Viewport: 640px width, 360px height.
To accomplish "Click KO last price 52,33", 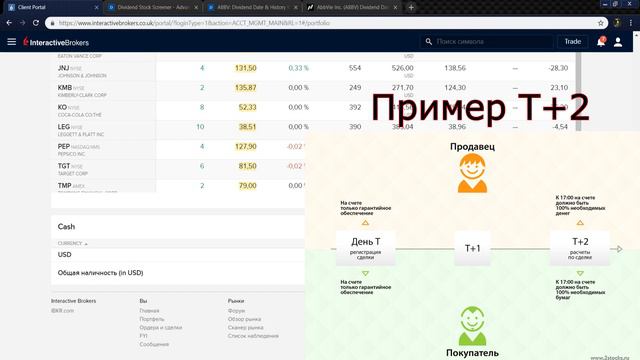I will (x=247, y=107).
